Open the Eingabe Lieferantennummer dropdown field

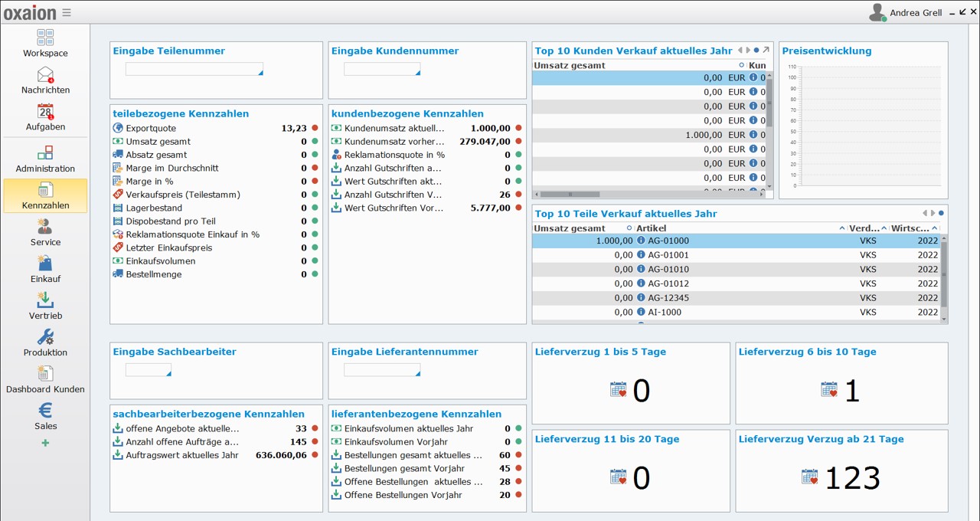click(382, 370)
